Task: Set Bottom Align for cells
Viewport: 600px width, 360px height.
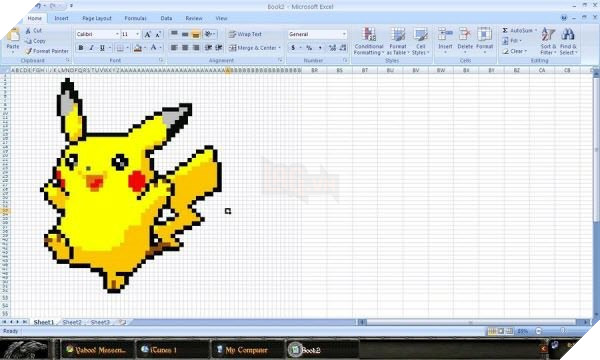Action: click(x=196, y=34)
